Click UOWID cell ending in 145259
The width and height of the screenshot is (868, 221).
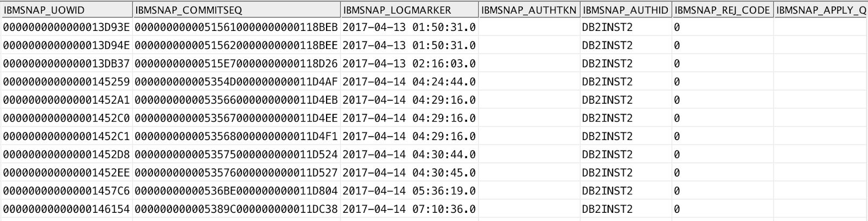coord(66,82)
